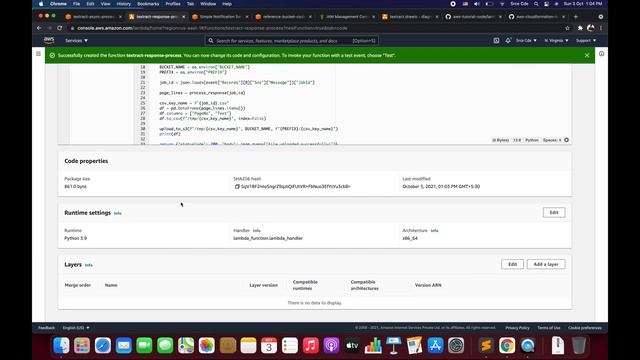
Task: Open Finder from the Dock
Action: pyautogui.click(x=61, y=345)
